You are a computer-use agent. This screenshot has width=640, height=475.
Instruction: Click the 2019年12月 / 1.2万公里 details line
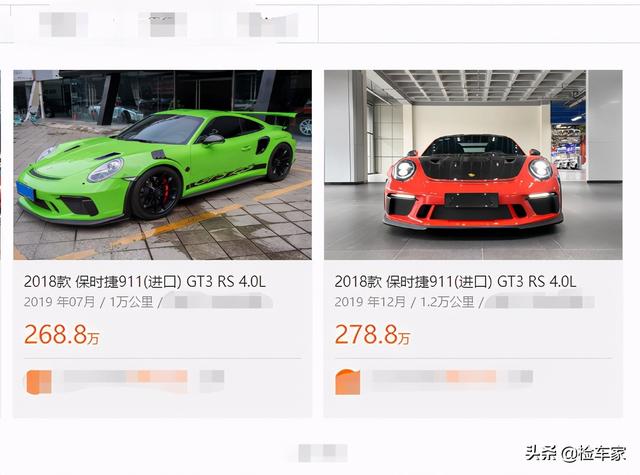pos(404,302)
